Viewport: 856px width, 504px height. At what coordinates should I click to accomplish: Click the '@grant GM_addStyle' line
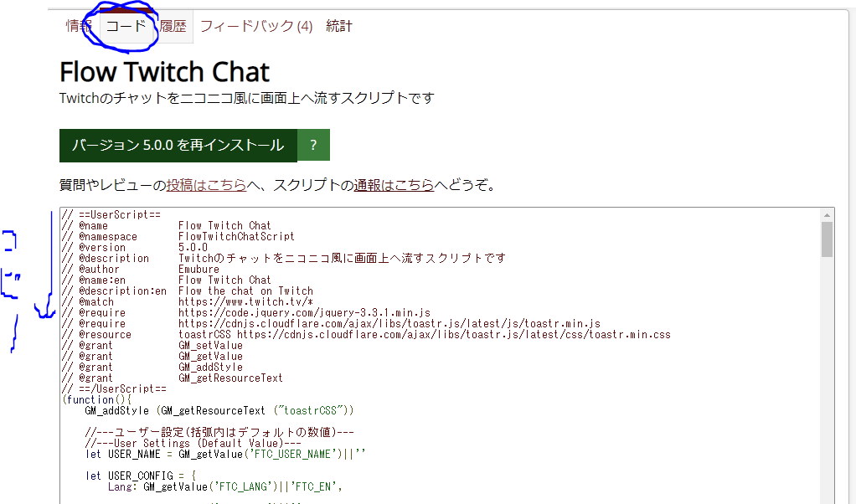point(152,368)
